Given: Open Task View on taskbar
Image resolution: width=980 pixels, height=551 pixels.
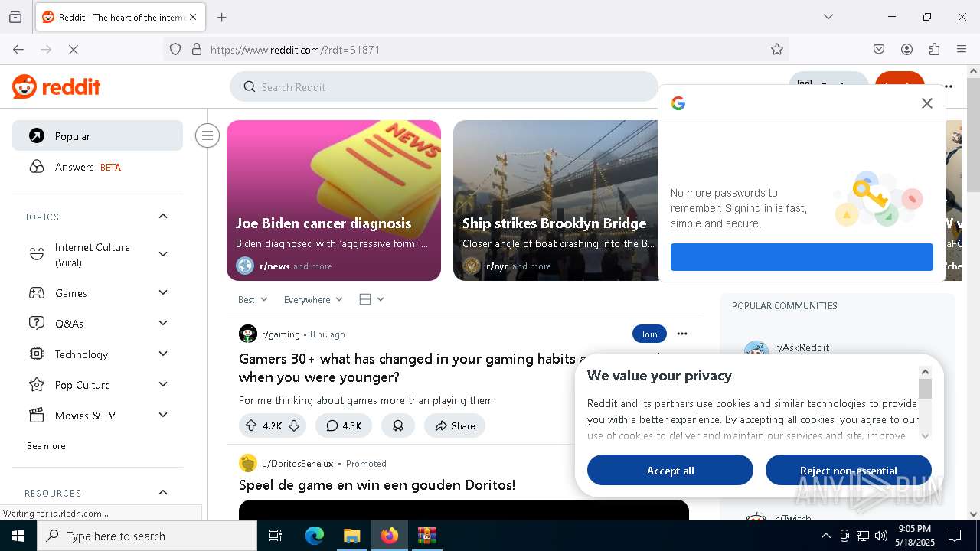Looking at the screenshot, I should 276,536.
